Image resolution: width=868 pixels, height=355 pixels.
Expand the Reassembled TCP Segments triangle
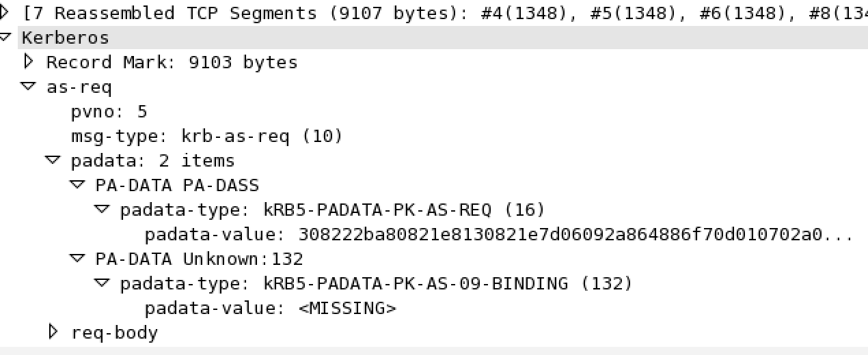click(5, 12)
